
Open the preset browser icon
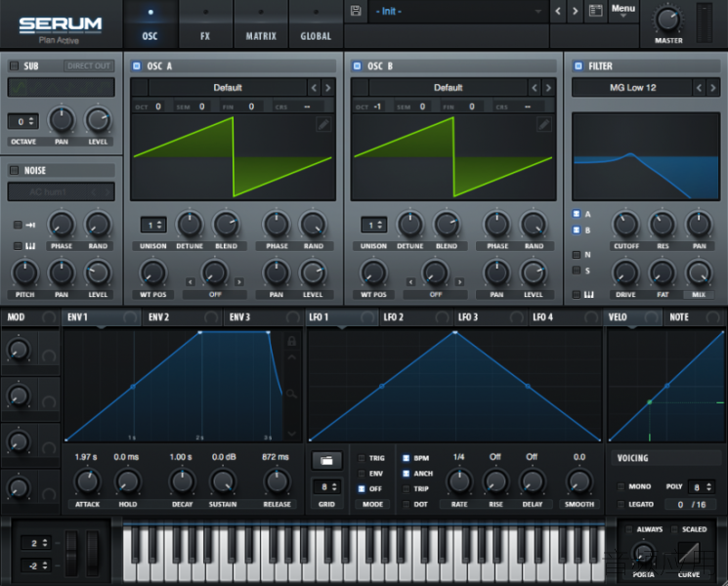[596, 10]
